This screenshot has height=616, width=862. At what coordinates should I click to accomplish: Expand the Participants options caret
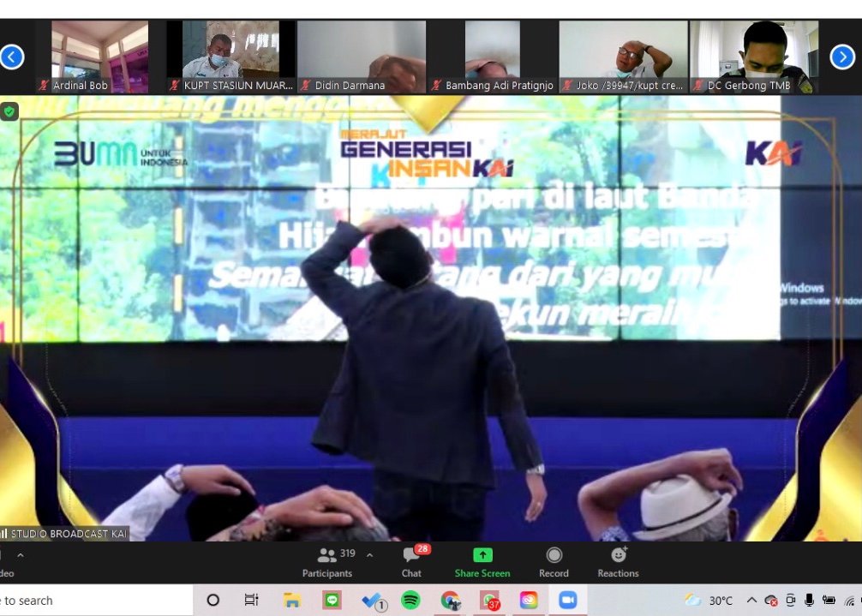(369, 555)
